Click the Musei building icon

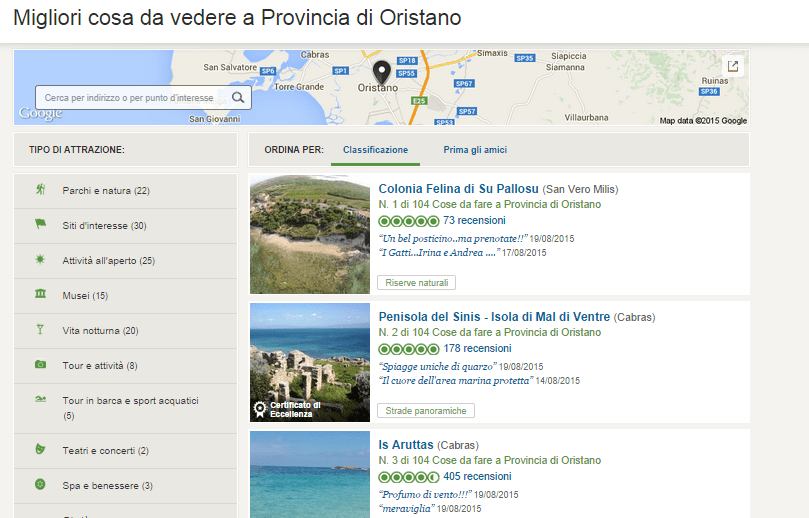coord(40,295)
